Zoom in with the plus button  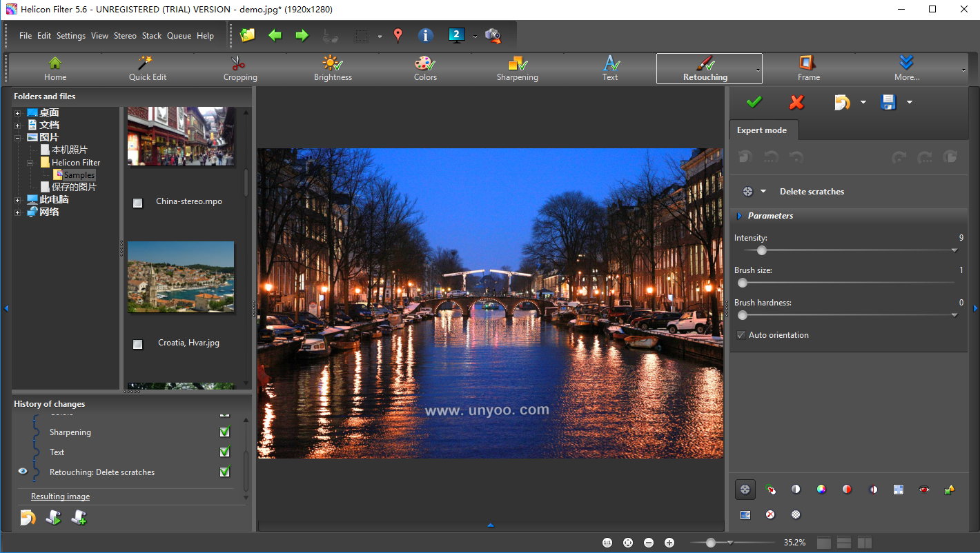(669, 543)
